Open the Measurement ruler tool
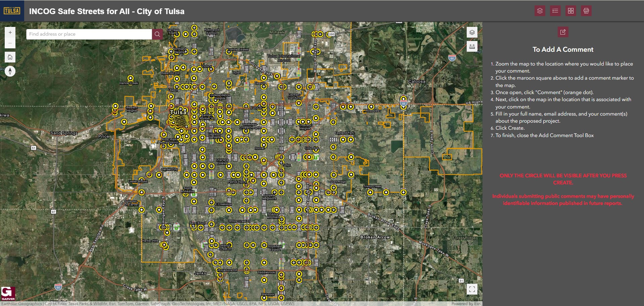The image size is (644, 306). tap(472, 46)
